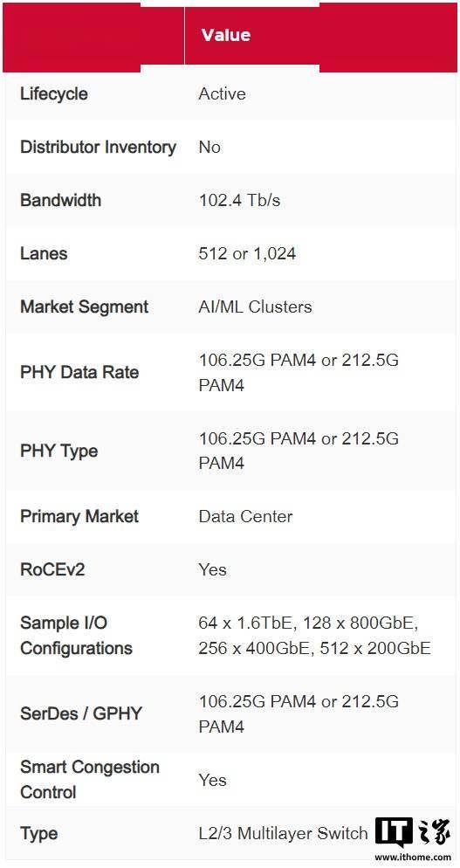This screenshot has width=460, height=868.
Task: Click the empty red header cell
Action: (x=93, y=36)
